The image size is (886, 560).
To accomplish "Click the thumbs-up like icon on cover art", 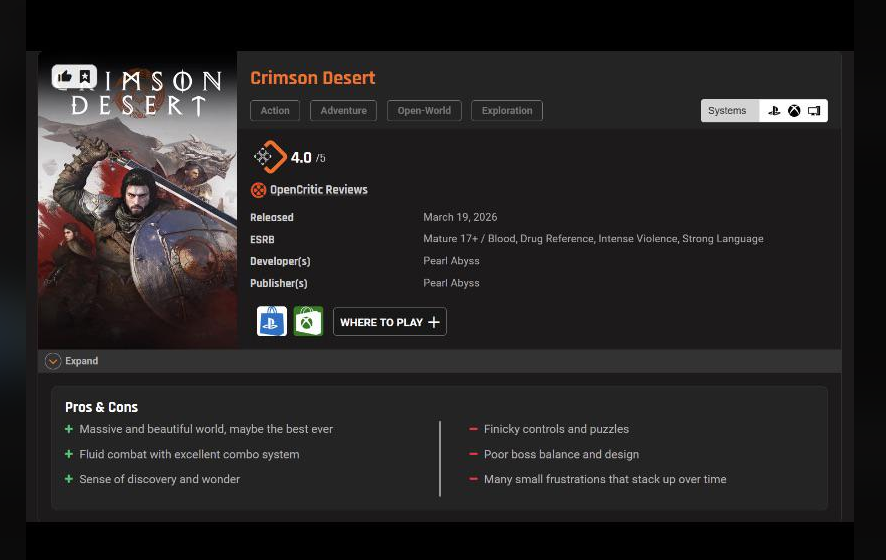I will click(65, 76).
